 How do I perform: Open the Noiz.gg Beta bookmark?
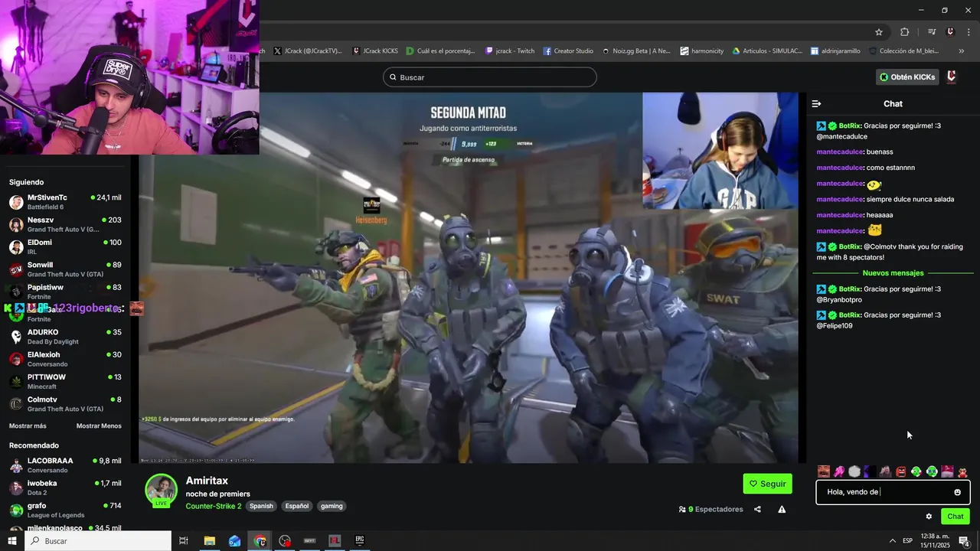tap(636, 51)
